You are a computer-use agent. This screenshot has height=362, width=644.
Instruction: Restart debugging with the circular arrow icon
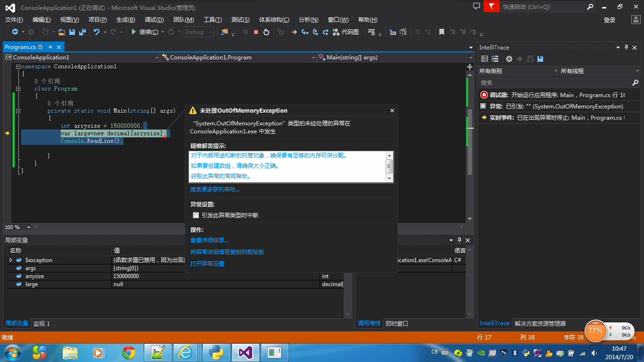pos(266,32)
